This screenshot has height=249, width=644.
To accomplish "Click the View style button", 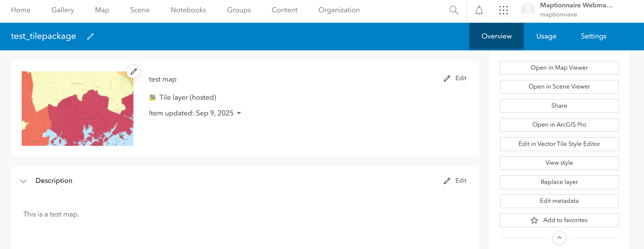I will [559, 163].
